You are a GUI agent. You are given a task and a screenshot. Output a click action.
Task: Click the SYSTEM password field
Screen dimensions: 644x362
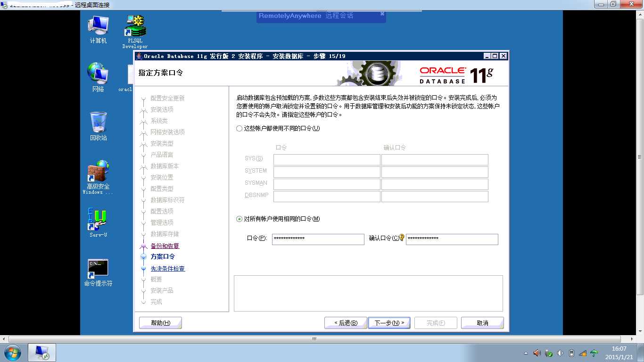327,172
